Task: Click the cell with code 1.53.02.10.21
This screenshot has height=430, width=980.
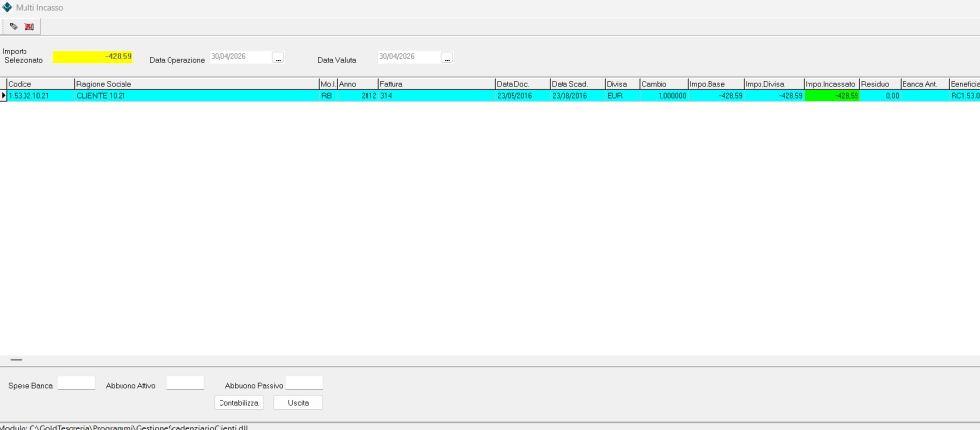Action: [40, 96]
